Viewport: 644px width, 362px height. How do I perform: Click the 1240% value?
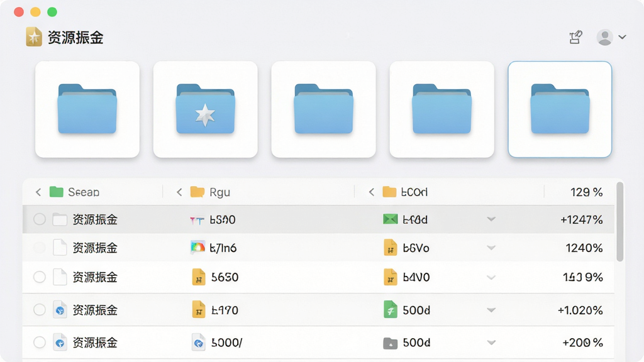pyautogui.click(x=584, y=248)
